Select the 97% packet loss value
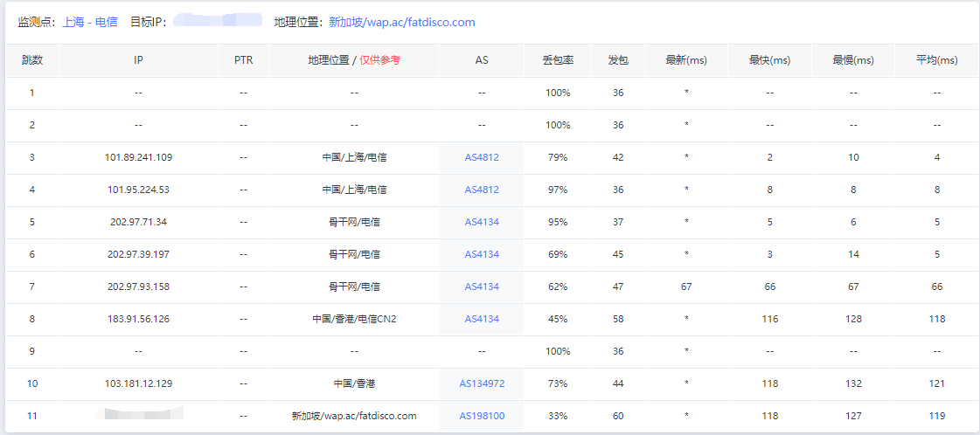This screenshot has height=435, width=980. point(558,190)
